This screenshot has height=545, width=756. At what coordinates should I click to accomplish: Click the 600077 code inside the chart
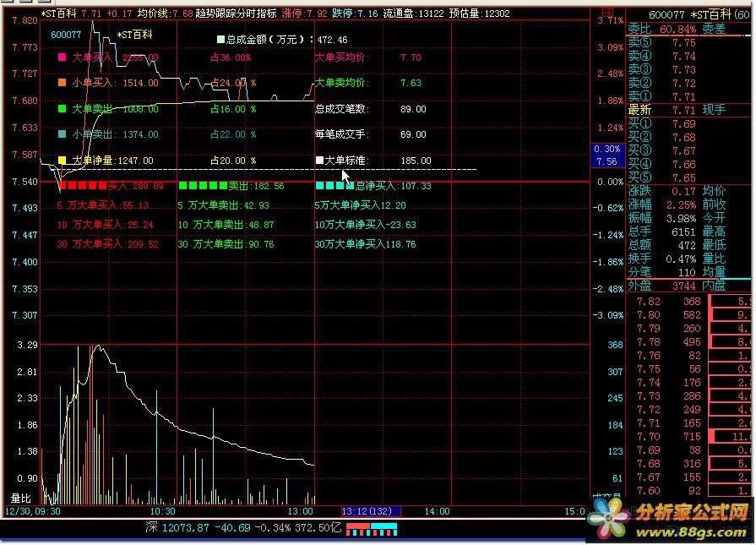66,35
